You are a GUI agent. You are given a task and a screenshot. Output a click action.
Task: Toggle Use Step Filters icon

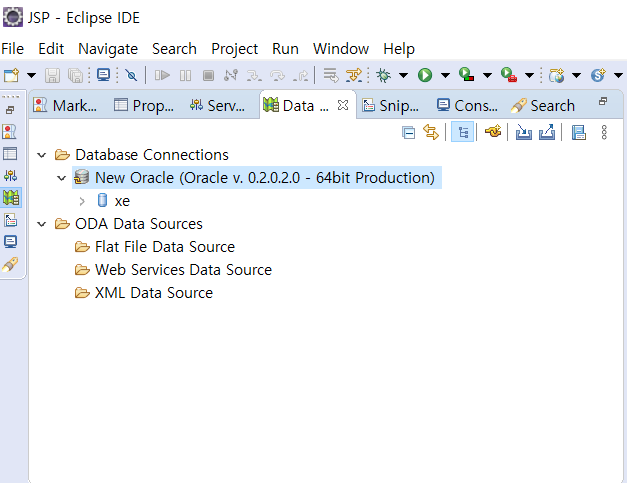click(x=354, y=75)
